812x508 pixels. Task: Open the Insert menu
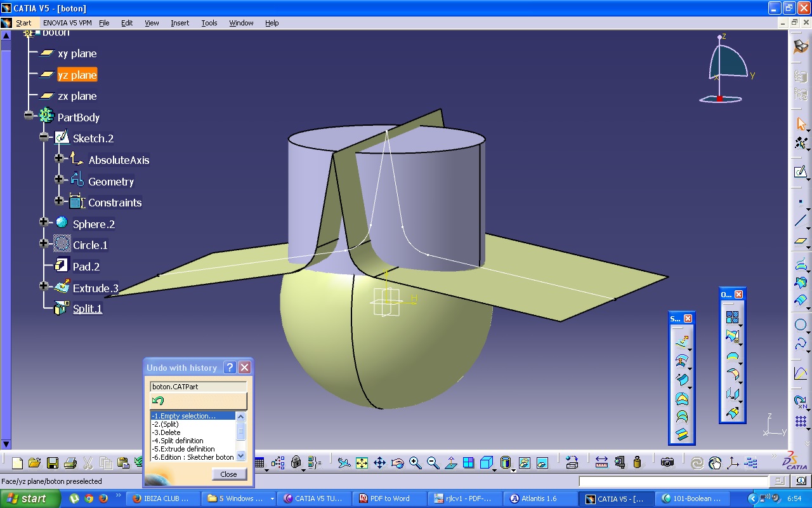pos(180,23)
